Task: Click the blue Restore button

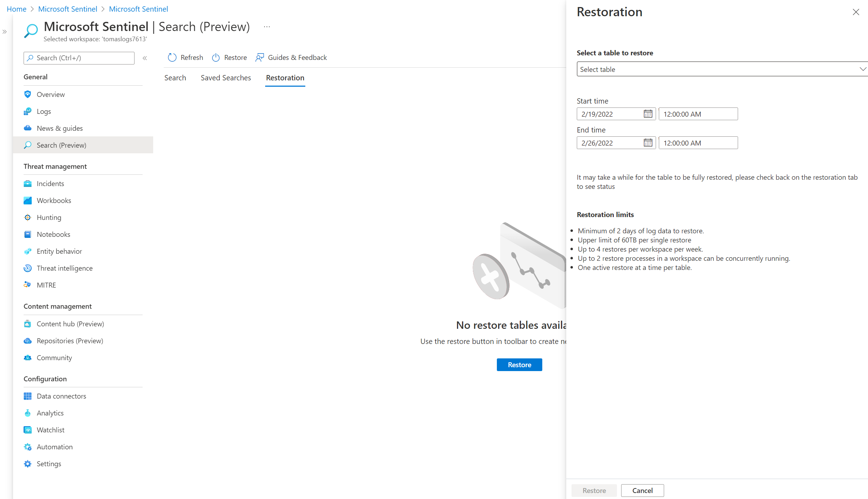Action: pos(519,365)
